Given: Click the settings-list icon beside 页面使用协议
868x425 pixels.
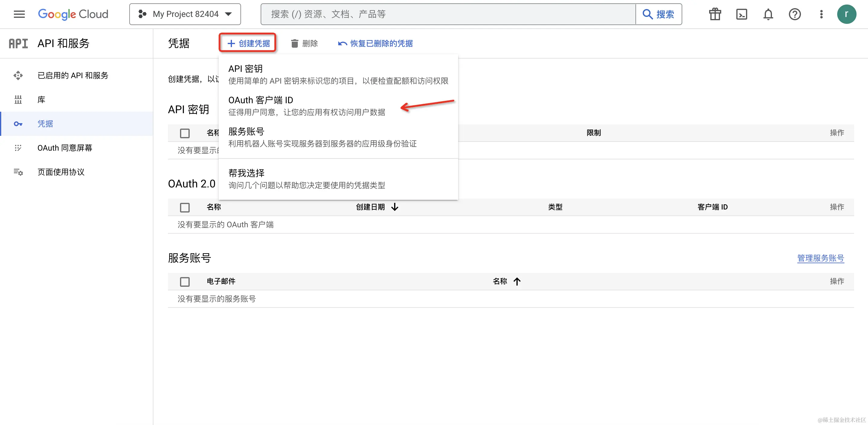Looking at the screenshot, I should coord(18,172).
